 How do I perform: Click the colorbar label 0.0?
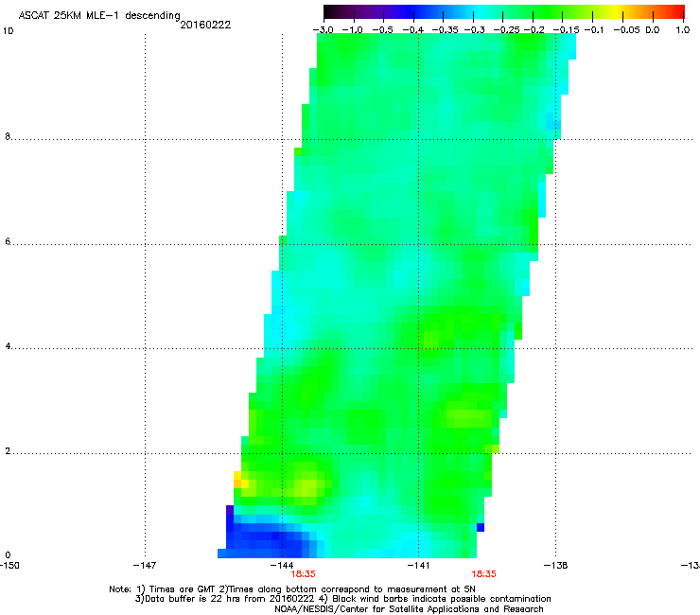[653, 30]
